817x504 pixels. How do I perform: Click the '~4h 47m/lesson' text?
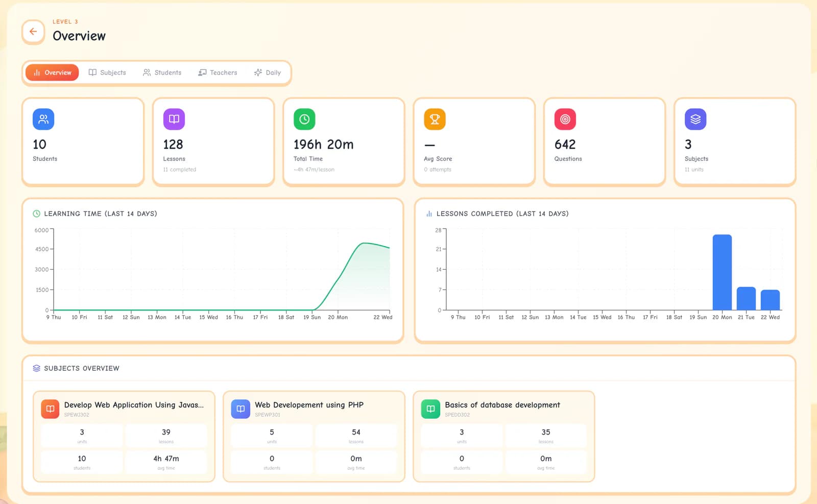tap(314, 170)
